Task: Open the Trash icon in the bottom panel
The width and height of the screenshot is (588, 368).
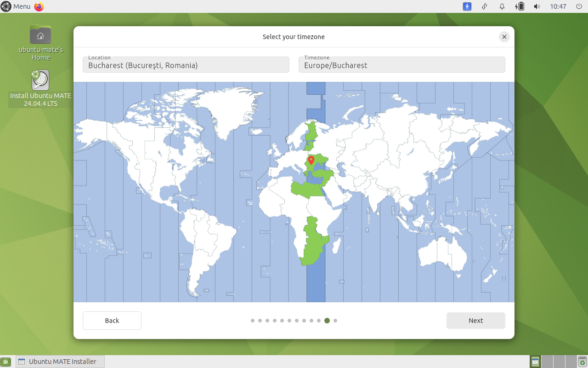Action: click(x=582, y=362)
